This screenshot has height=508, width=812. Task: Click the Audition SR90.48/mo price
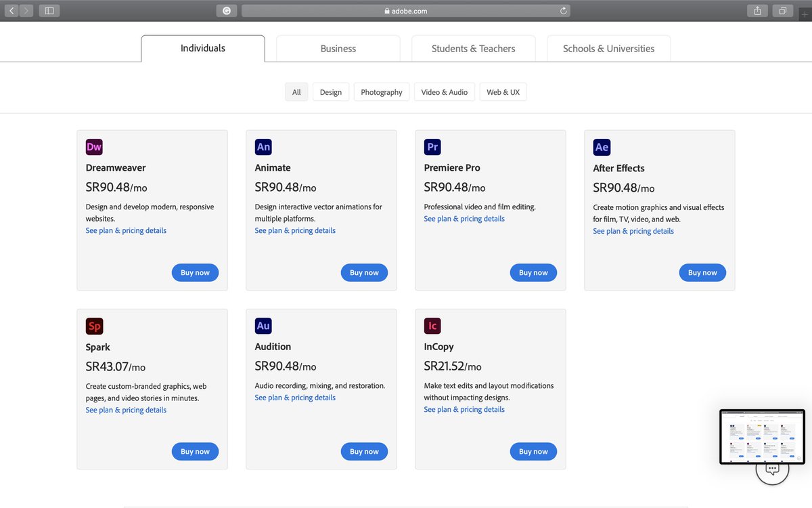[286, 366]
